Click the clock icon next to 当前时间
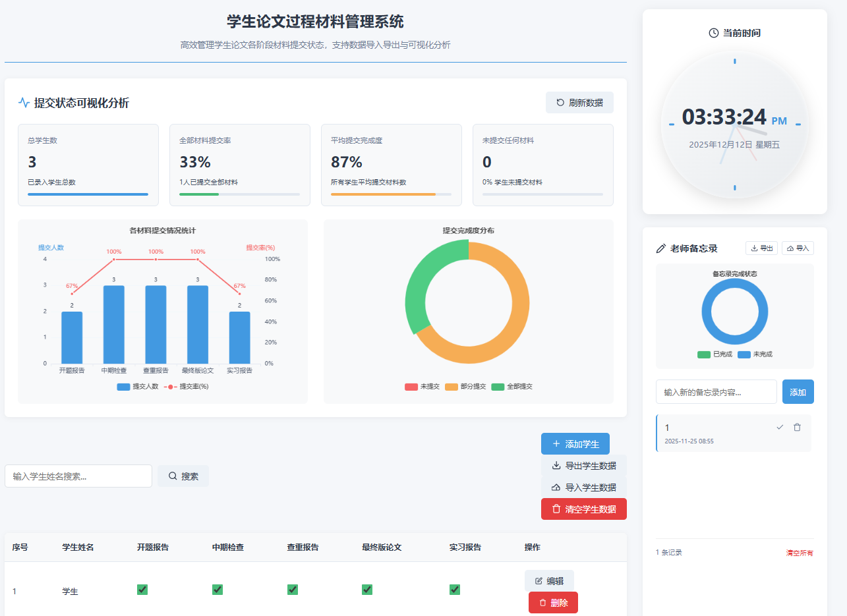 pyautogui.click(x=713, y=33)
